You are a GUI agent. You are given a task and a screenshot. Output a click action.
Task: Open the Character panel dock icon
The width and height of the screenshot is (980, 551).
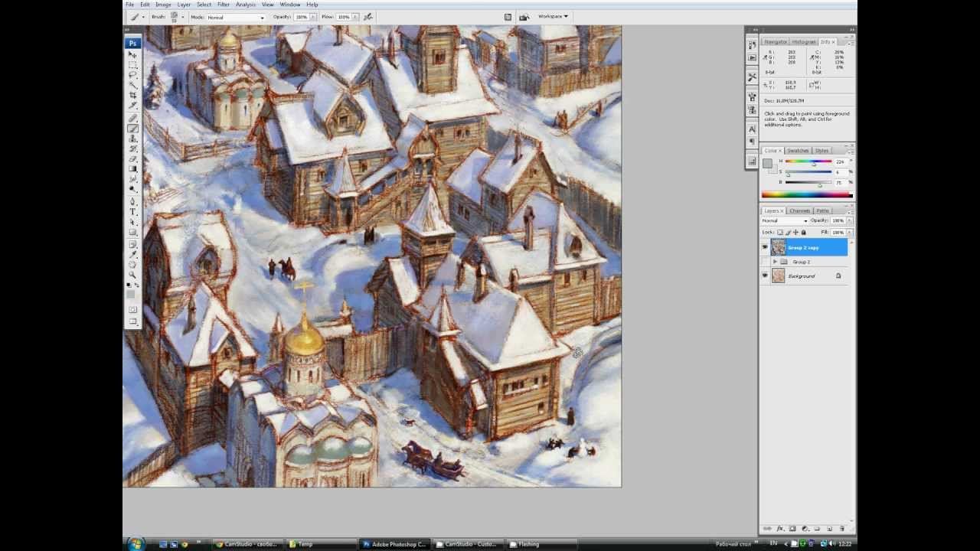753,129
